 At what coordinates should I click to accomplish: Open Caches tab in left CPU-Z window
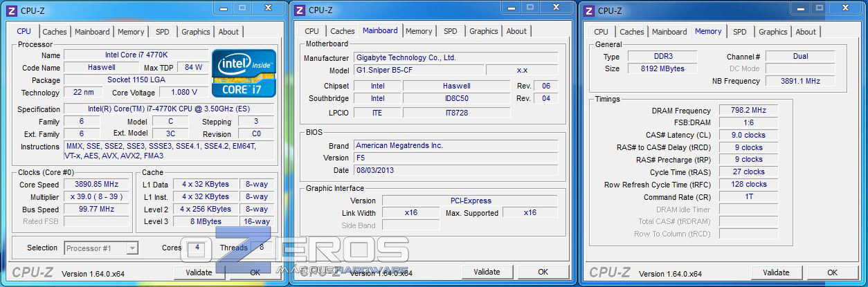(55, 32)
